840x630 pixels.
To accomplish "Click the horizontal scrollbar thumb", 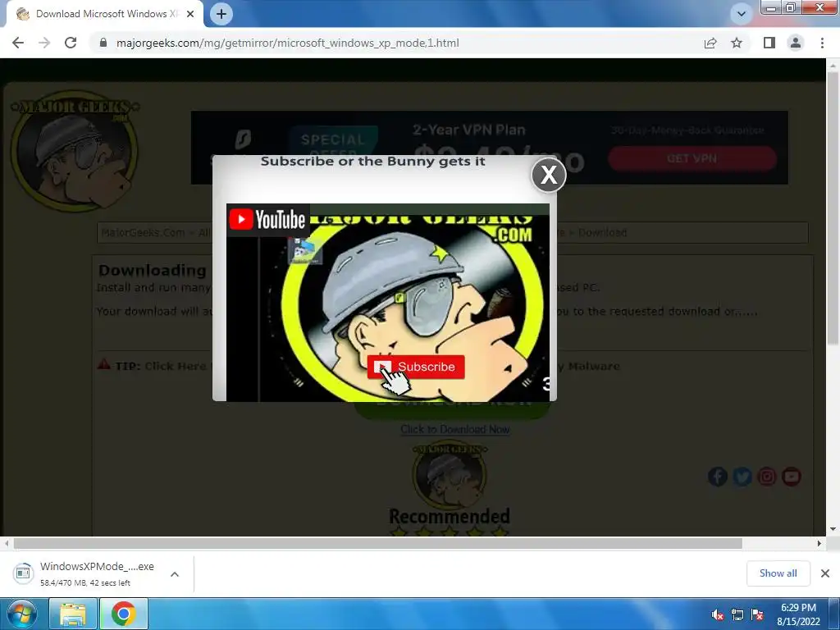I will 377,543.
